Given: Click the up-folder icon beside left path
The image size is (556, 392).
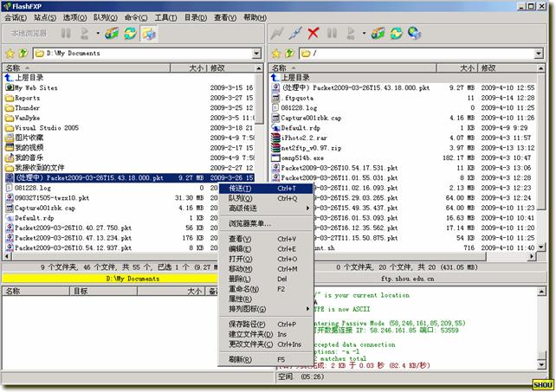Looking at the screenshot, I should pos(23,54).
